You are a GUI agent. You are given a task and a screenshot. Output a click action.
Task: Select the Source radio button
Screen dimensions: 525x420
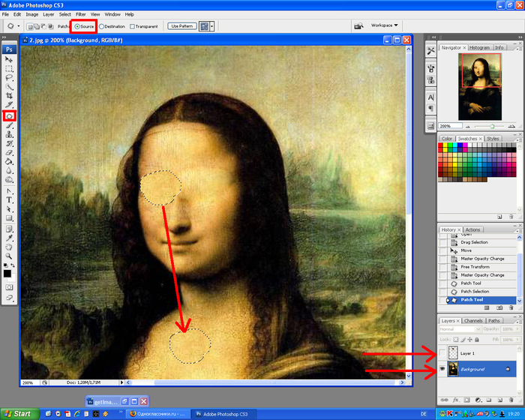coord(77,26)
